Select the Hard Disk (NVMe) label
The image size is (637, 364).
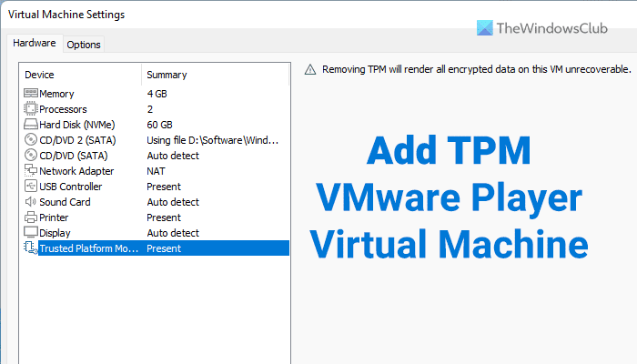[77, 125]
